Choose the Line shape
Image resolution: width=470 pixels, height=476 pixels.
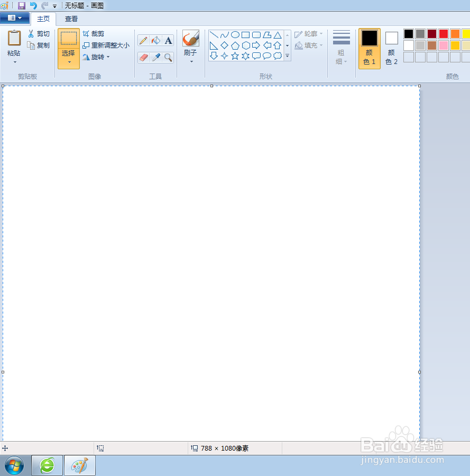pyautogui.click(x=214, y=34)
